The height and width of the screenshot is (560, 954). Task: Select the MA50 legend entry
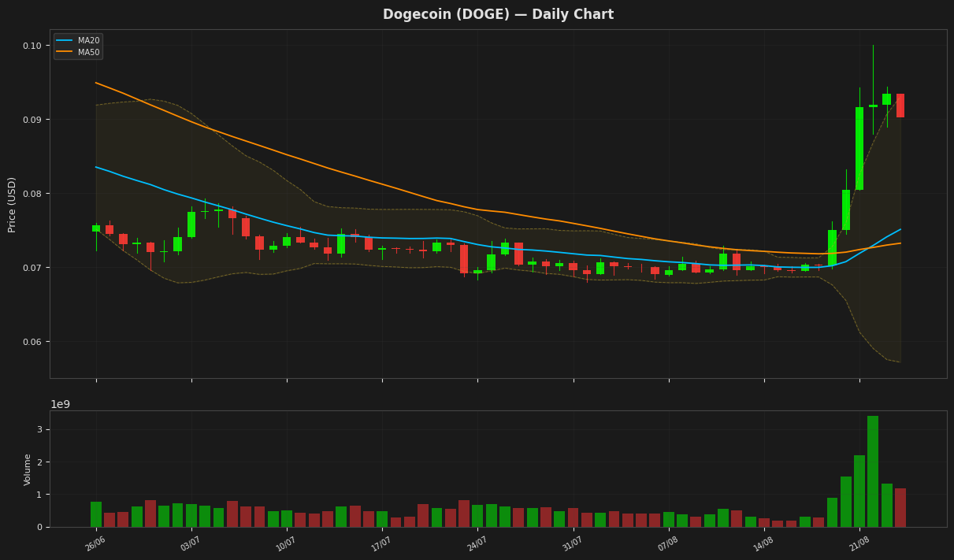pyautogui.click(x=78, y=52)
